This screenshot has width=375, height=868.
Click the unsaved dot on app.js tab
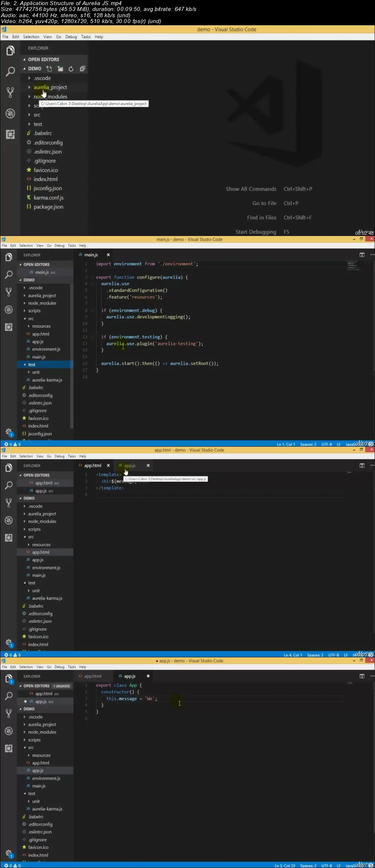[148, 676]
